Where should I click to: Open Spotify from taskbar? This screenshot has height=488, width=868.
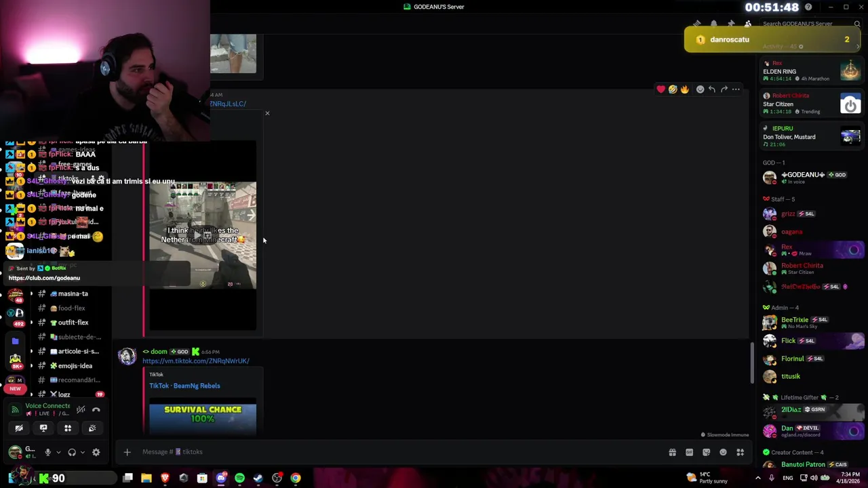(x=239, y=478)
